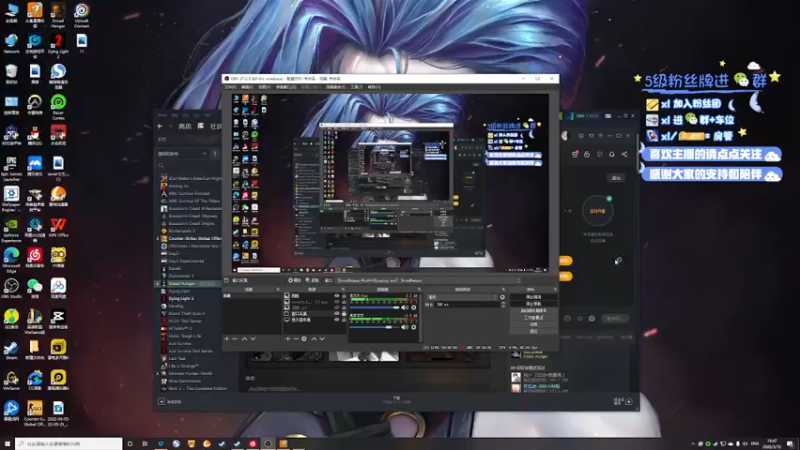
Task: Open Epic Games Launcher desktop icon
Action: 11,169
